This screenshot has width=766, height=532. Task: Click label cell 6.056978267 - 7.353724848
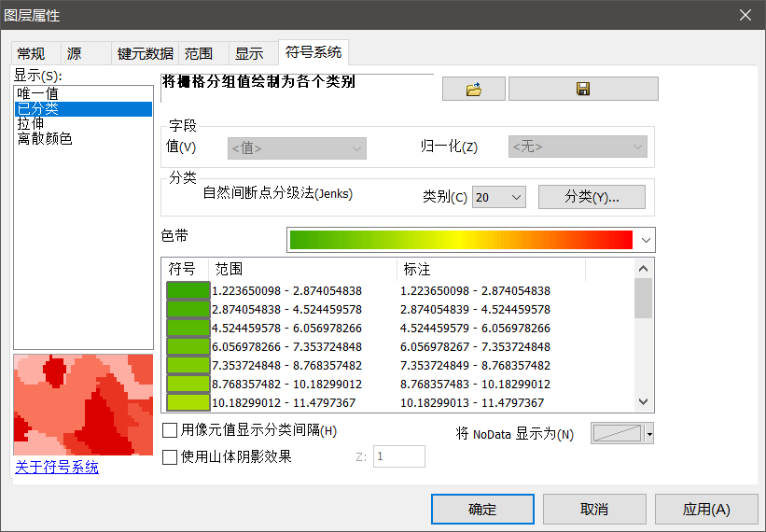[475, 347]
